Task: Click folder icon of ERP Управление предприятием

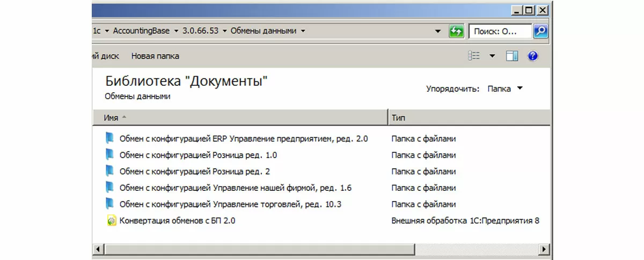Action: click(x=110, y=138)
